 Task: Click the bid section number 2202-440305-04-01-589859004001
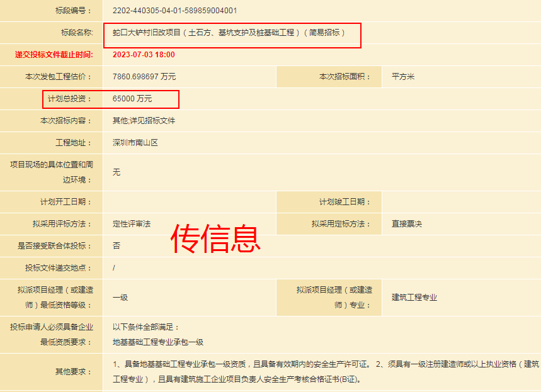click(x=174, y=11)
